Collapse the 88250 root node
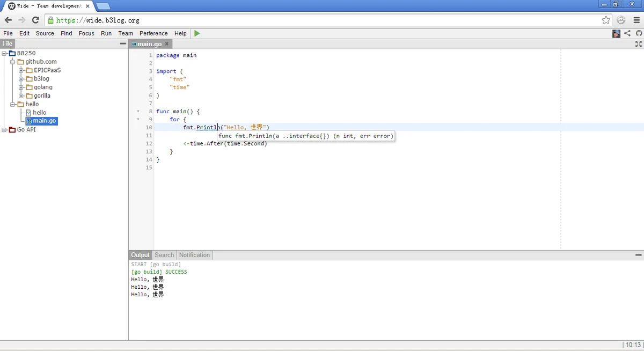This screenshot has width=644, height=351. click(x=4, y=53)
